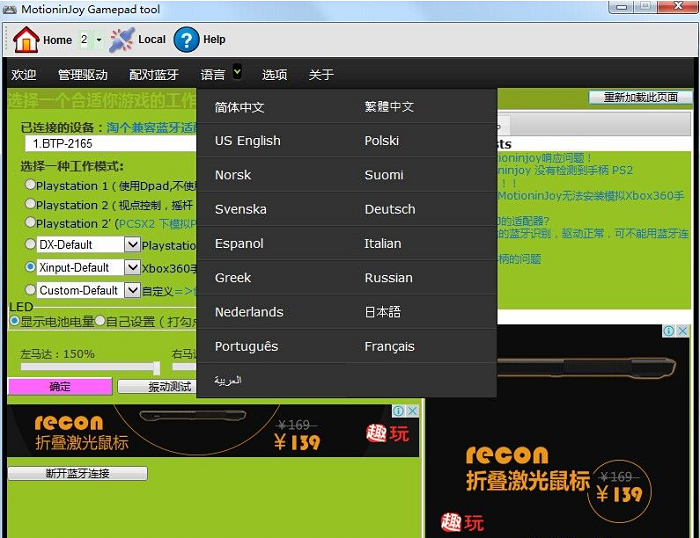Expand the Custom-Default dropdown arrow

[132, 290]
